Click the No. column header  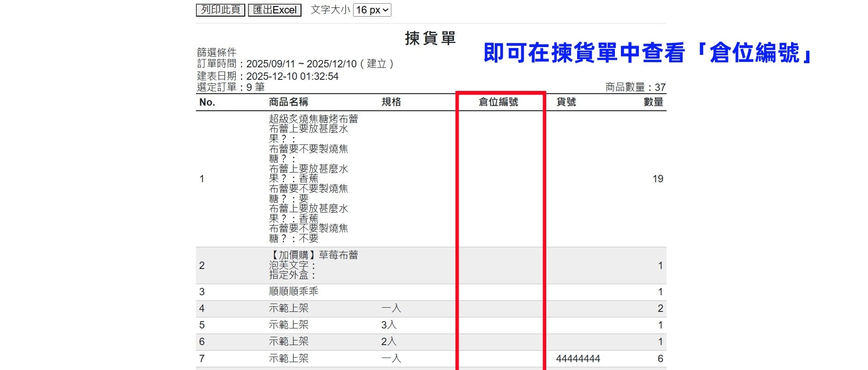click(x=207, y=102)
